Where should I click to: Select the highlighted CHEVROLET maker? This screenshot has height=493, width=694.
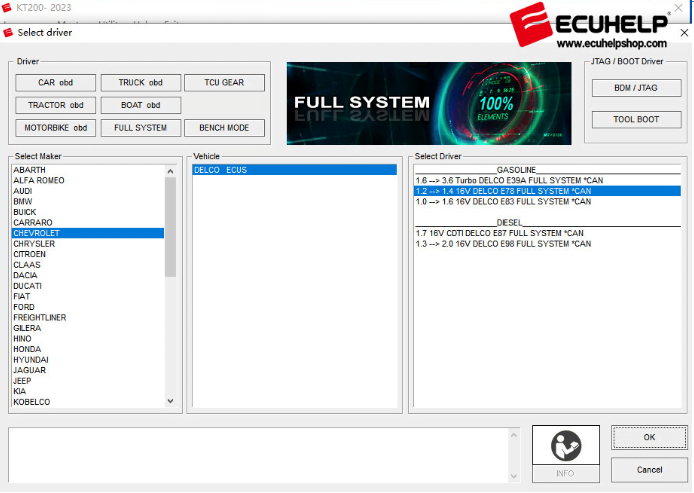(88, 233)
